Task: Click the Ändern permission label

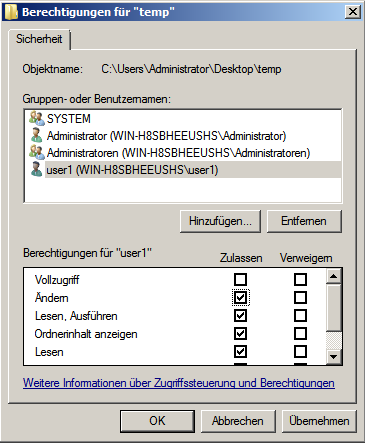Action: point(52,297)
